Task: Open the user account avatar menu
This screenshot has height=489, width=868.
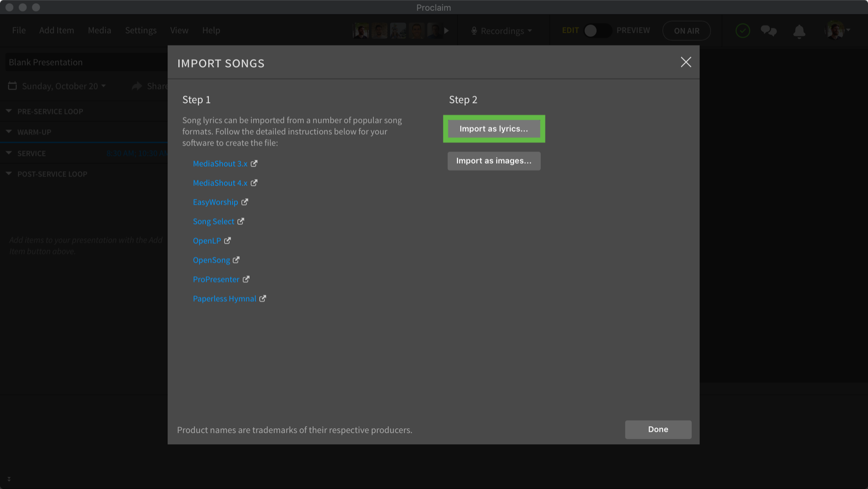Action: [x=837, y=31]
